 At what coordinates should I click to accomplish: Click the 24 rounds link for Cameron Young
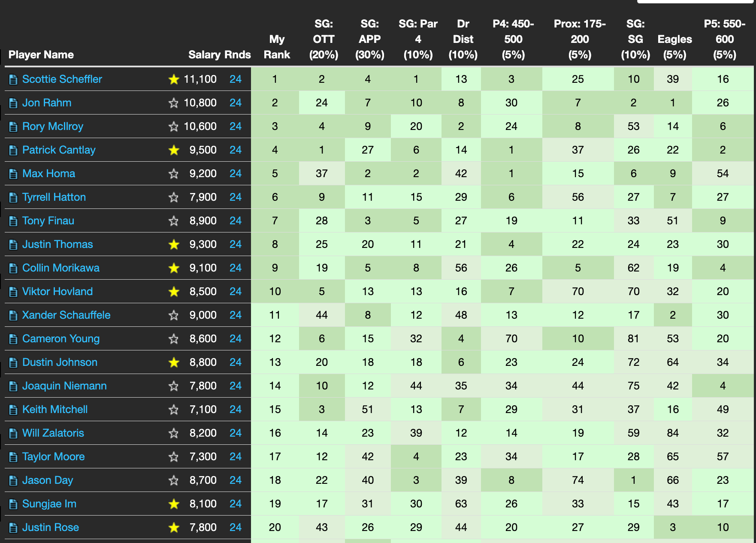tap(235, 338)
